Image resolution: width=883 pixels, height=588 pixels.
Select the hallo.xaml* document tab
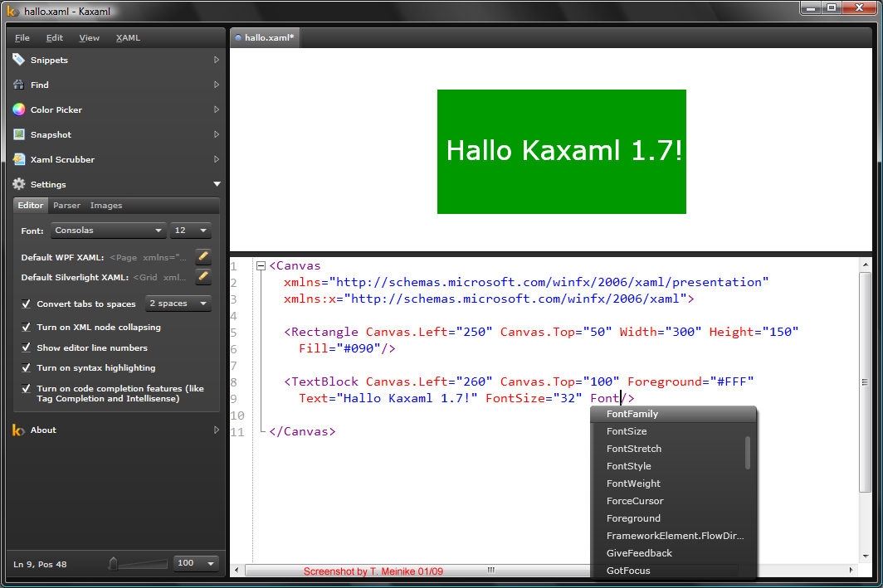[266, 37]
